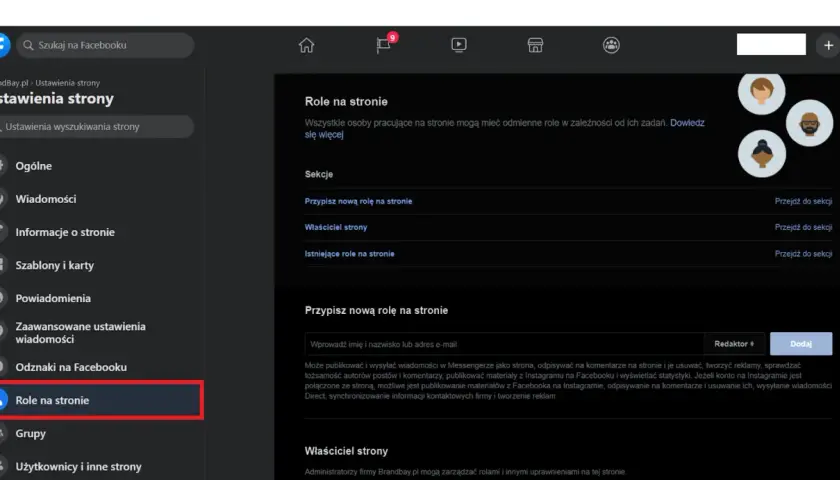Click the Właściciel strony section link

coord(336,227)
